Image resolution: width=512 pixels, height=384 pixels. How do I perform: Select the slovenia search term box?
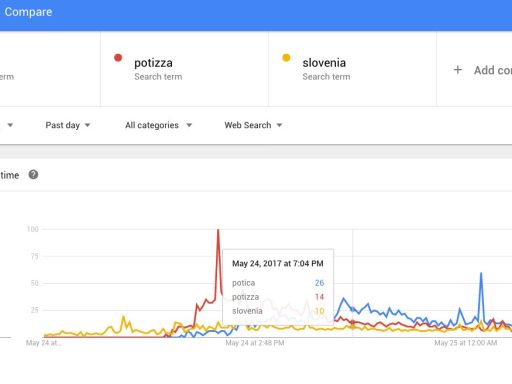point(352,69)
